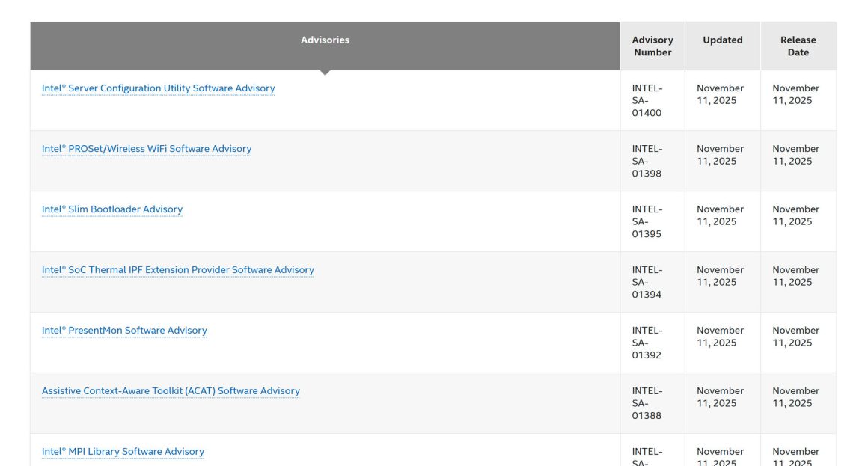
Task: Sort by Updated column header
Action: pos(722,40)
